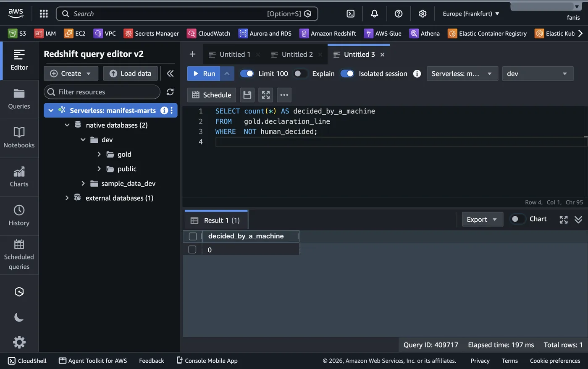Image resolution: width=588 pixels, height=369 pixels.
Task: Open the Export dropdown
Action: (x=482, y=220)
